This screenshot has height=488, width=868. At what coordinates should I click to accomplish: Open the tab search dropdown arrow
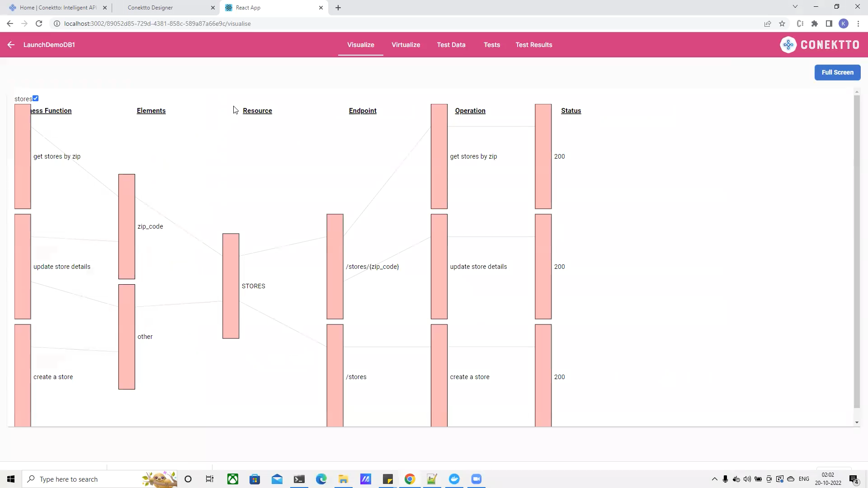[795, 7]
